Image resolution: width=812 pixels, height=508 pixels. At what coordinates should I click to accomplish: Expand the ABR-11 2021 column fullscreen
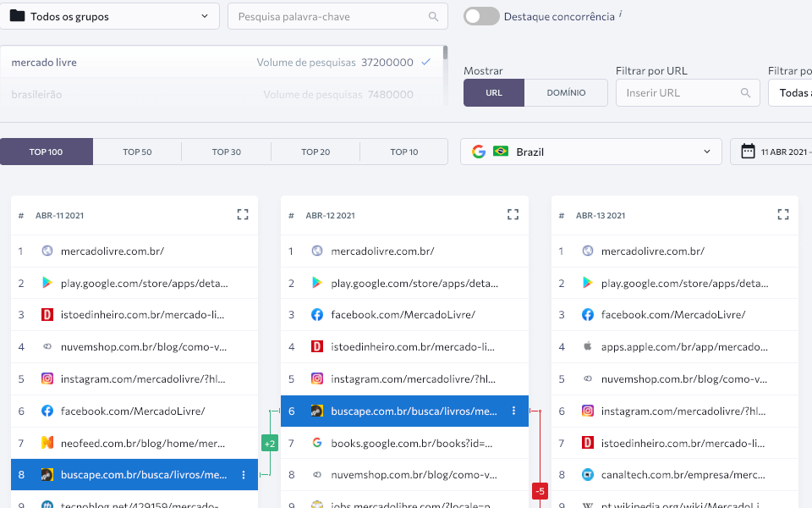(x=243, y=214)
